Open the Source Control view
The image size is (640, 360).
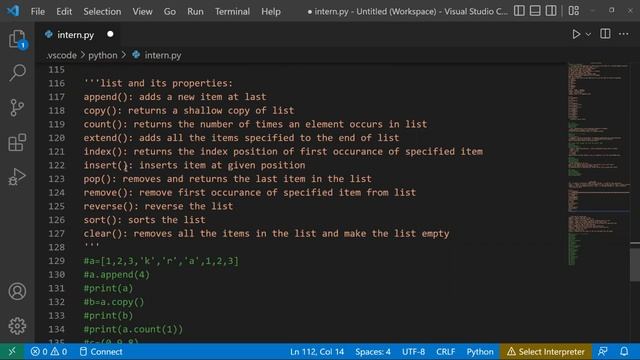tap(17, 108)
